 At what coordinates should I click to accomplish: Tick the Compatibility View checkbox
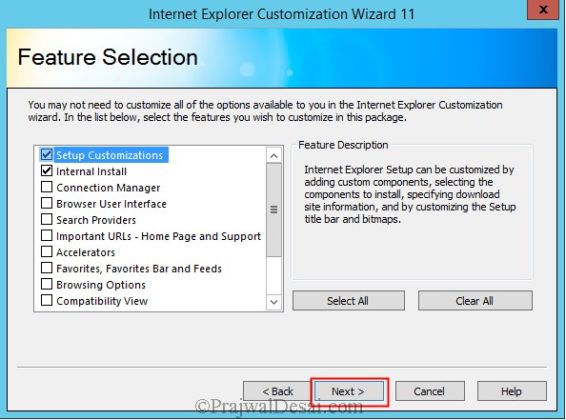coord(47,301)
